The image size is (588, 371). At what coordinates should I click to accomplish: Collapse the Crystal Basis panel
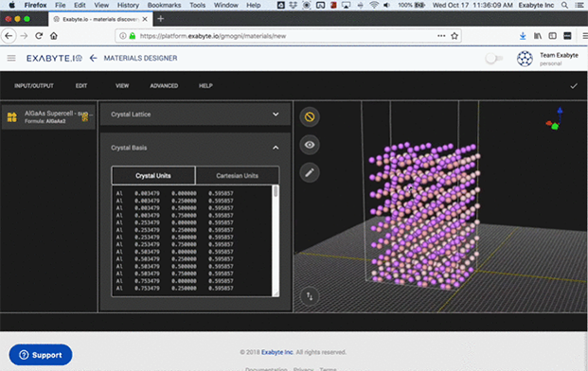point(276,148)
